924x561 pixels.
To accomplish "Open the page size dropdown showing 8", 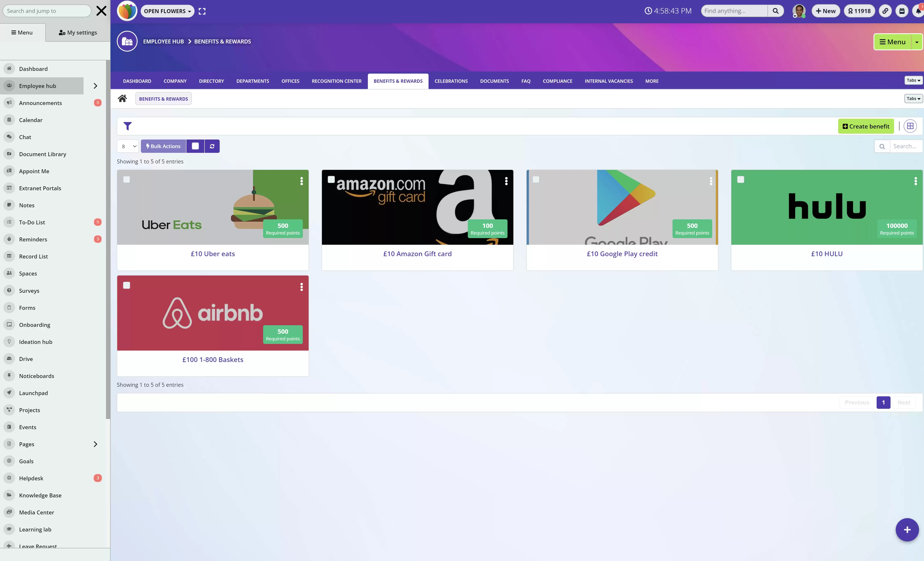I will (128, 146).
